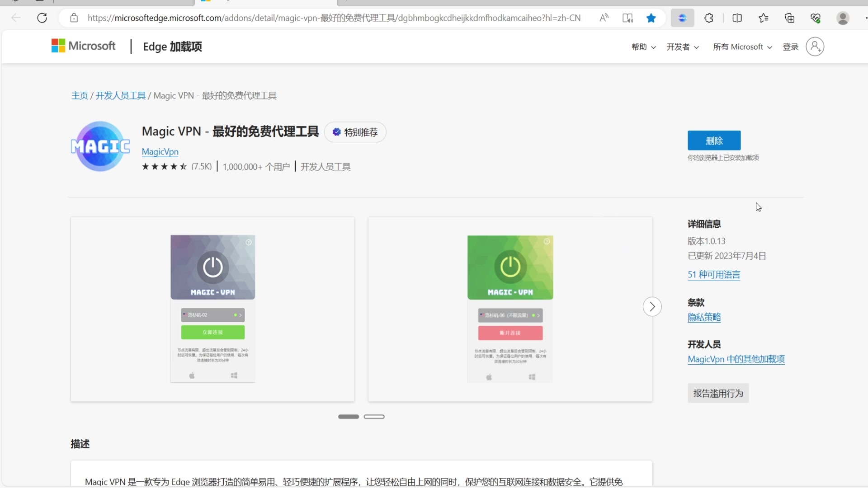The width and height of the screenshot is (868, 488).
Task: Click the address bar URL
Action: [334, 18]
